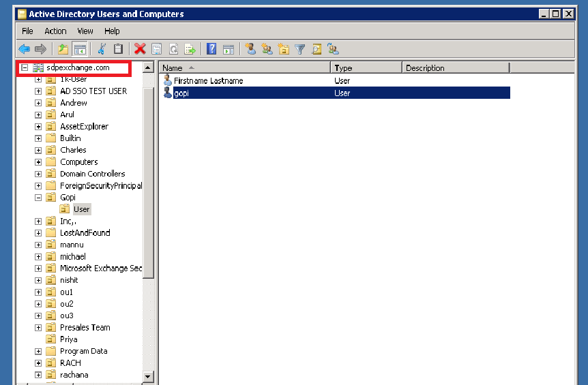The width and height of the screenshot is (588, 385).
Task: Expand the Builtin container
Action: (x=38, y=138)
